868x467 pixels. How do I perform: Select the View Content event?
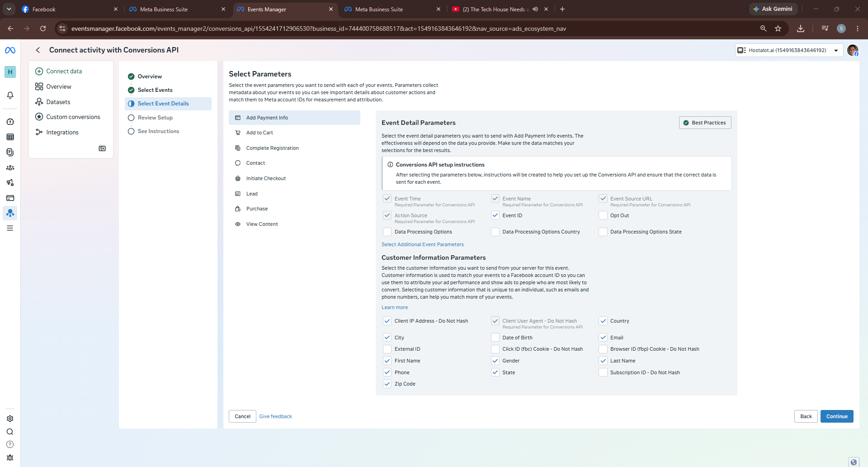coord(294,224)
